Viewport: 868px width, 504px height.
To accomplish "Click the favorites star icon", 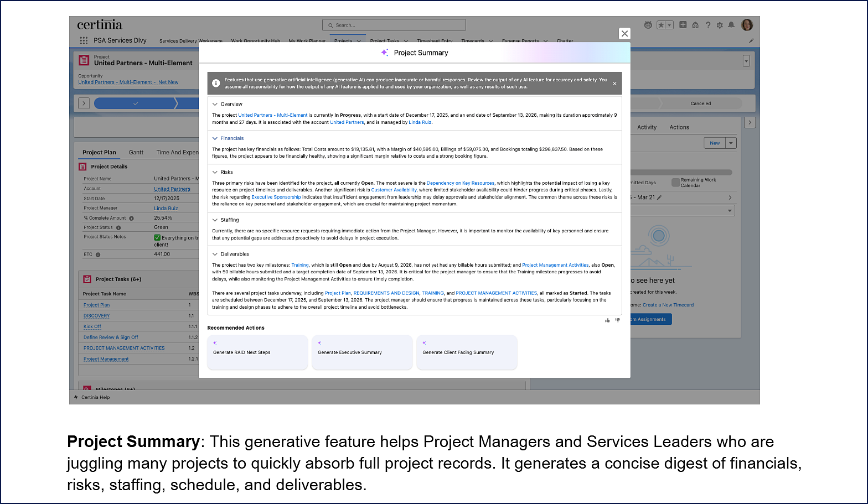I will click(661, 25).
